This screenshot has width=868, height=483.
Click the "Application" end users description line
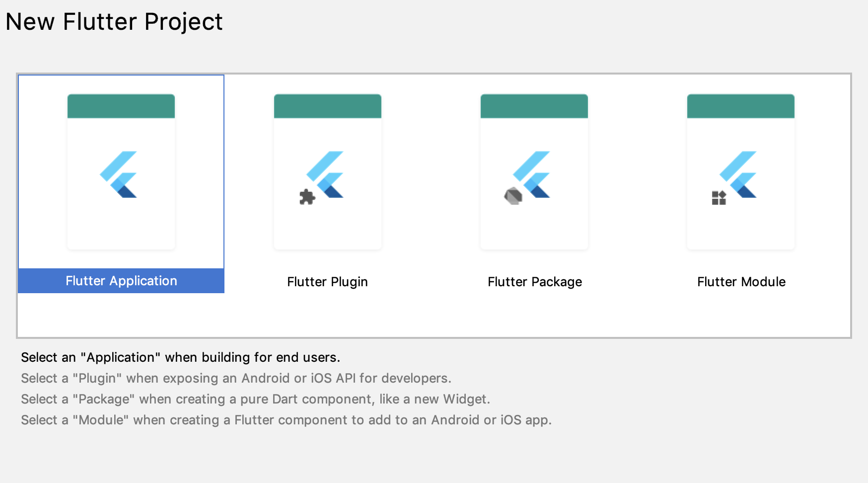(180, 357)
